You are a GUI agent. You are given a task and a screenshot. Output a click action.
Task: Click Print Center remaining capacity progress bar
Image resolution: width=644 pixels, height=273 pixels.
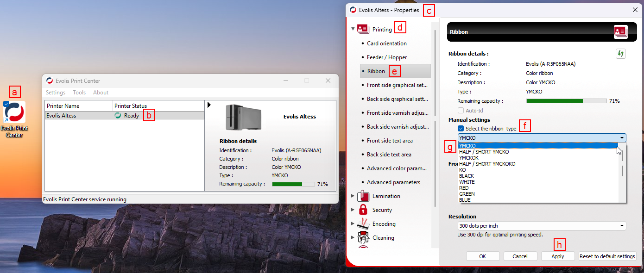pos(293,184)
